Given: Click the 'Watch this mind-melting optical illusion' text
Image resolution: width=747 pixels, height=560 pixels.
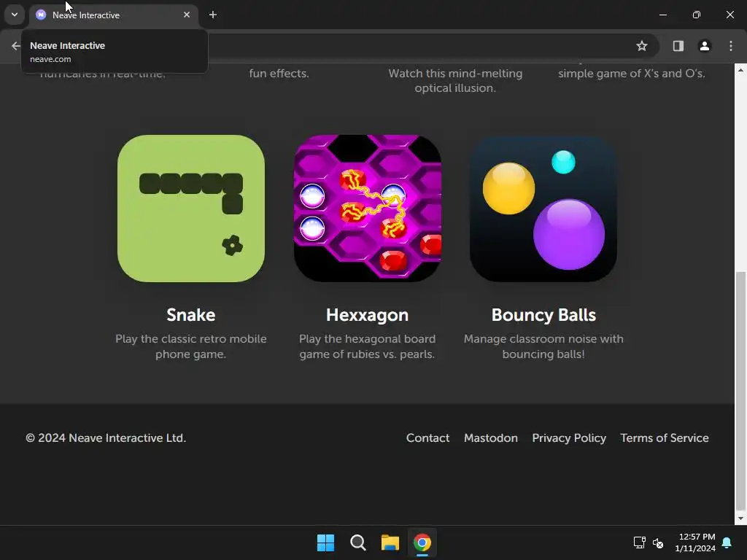Looking at the screenshot, I should click(455, 80).
